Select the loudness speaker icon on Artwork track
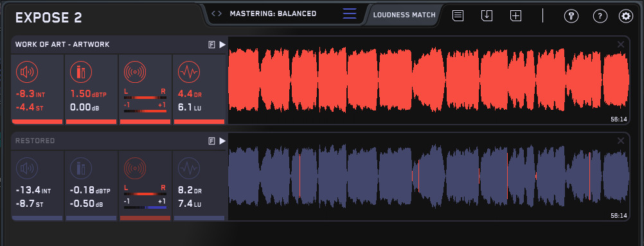Image resolution: width=644 pixels, height=246 pixels. point(27,73)
